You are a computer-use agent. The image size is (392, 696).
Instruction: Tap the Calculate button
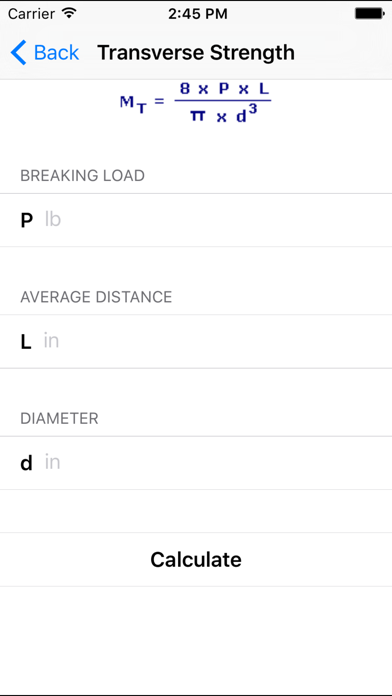point(196,559)
